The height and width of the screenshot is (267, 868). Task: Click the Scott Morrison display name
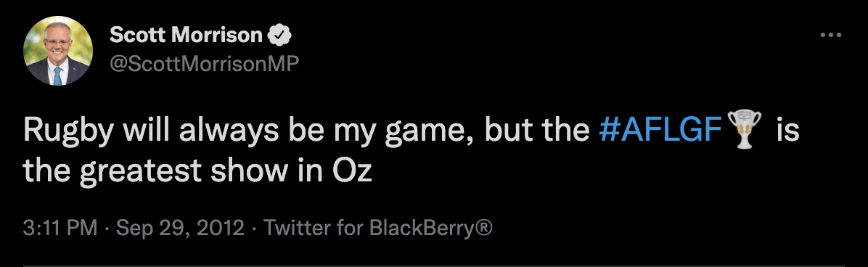tap(186, 36)
